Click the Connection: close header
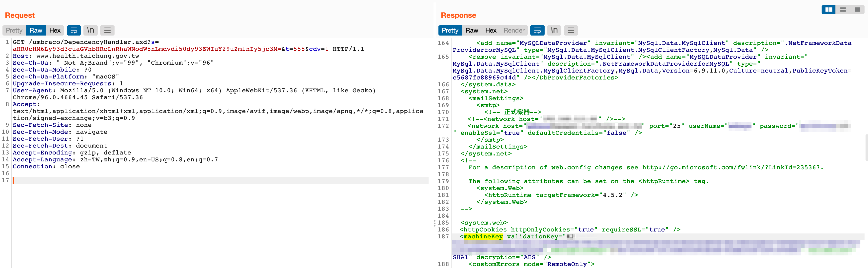 click(46, 166)
